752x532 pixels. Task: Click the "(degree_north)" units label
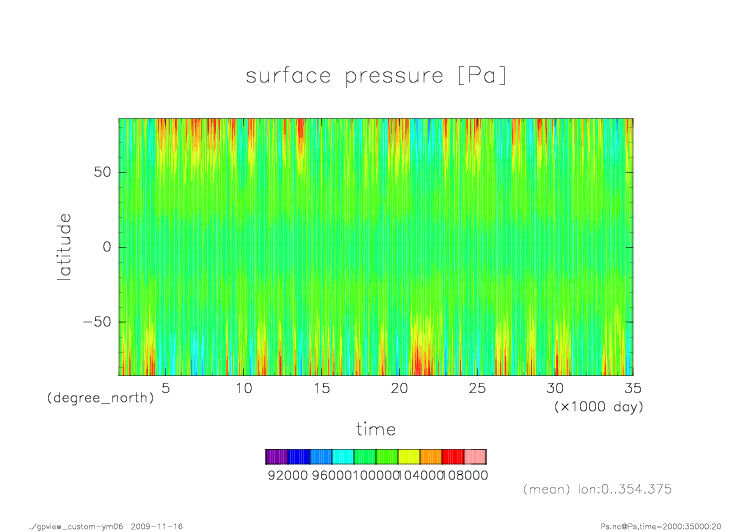[x=100, y=398]
